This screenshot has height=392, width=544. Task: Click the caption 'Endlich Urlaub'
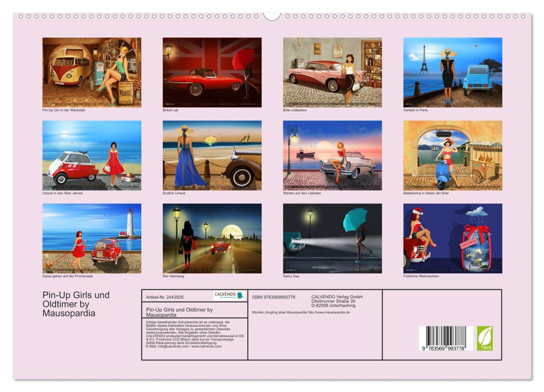click(x=174, y=193)
